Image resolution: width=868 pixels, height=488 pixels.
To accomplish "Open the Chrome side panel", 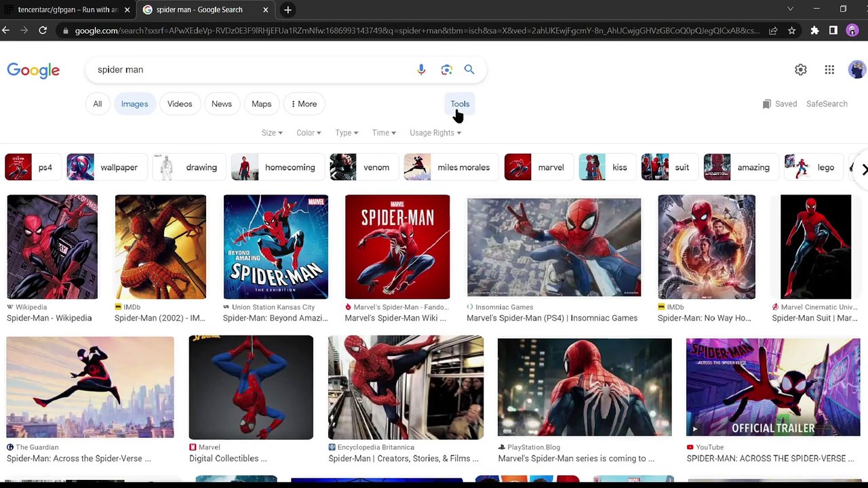I will 833,30.
